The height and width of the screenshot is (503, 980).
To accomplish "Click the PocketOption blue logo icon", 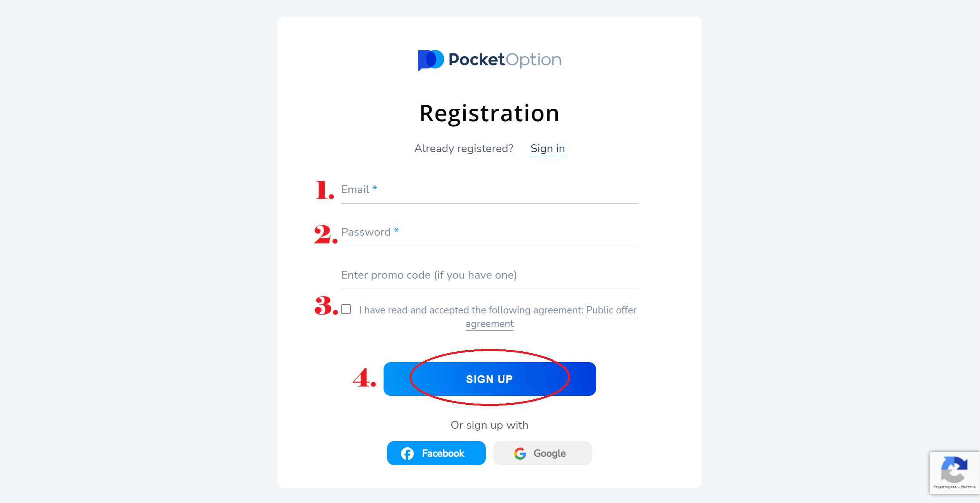I will 430,60.
